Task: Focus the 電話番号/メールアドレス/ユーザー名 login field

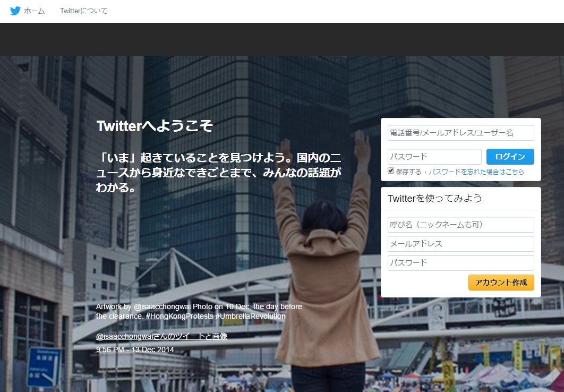Action: coord(461,133)
